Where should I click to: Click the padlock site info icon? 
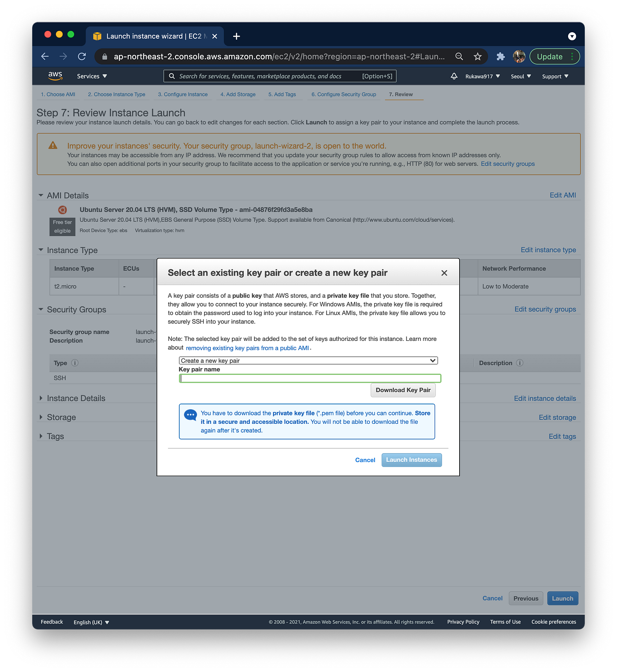click(x=104, y=57)
